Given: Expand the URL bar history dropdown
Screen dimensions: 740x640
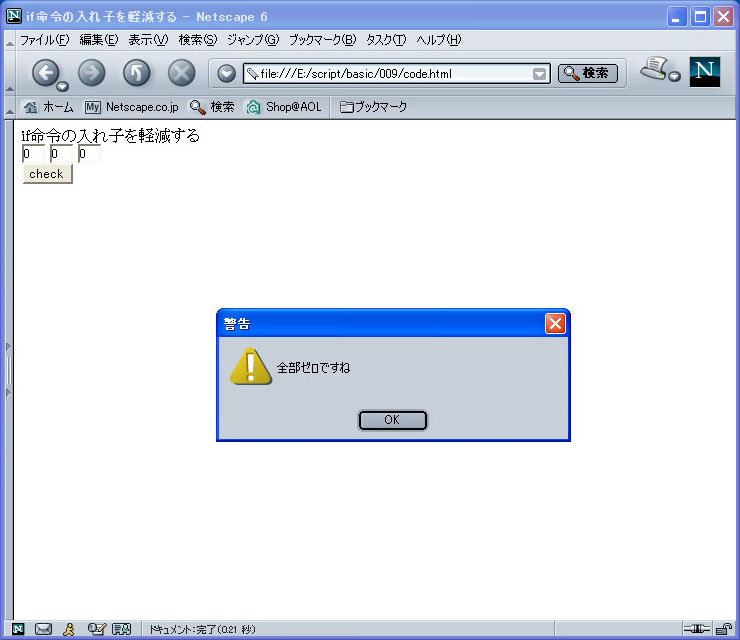Looking at the screenshot, I should (x=539, y=74).
